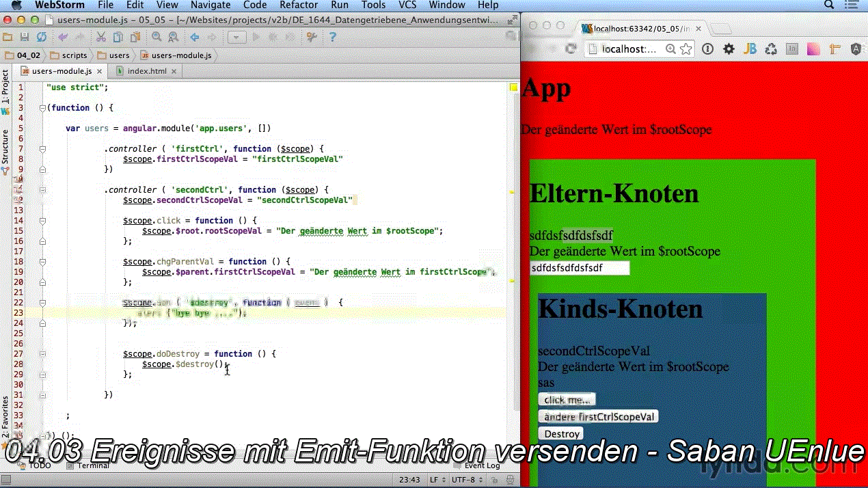Open Settings wrench icon in toolbar
The height and width of the screenshot is (488, 868).
[x=312, y=37]
